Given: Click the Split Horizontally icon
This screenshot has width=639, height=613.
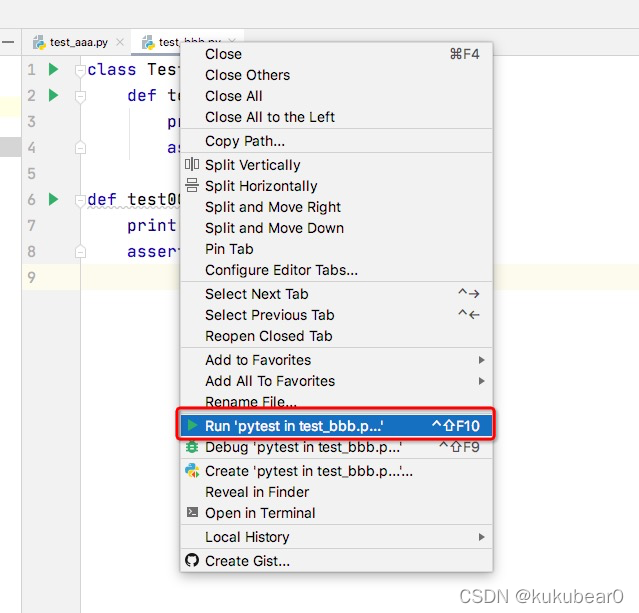Looking at the screenshot, I should pyautogui.click(x=192, y=185).
